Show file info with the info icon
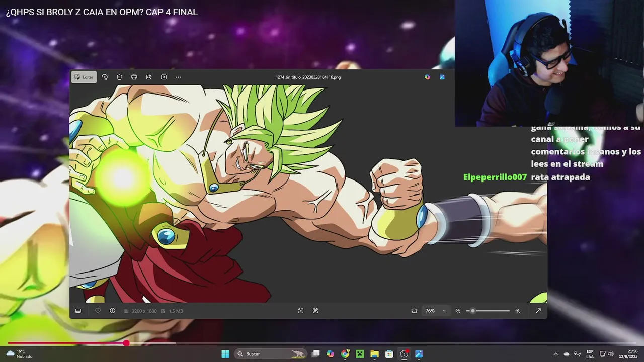 click(112, 311)
